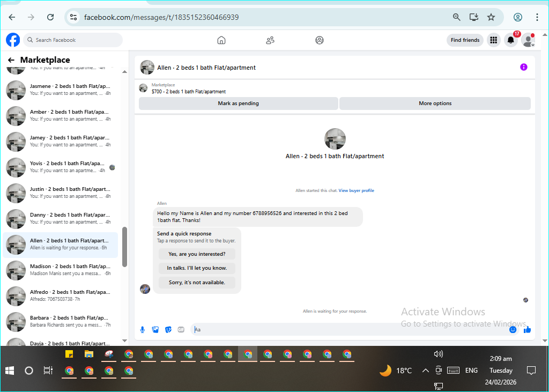
Task: Open Jasmene's conversation
Action: [60, 90]
